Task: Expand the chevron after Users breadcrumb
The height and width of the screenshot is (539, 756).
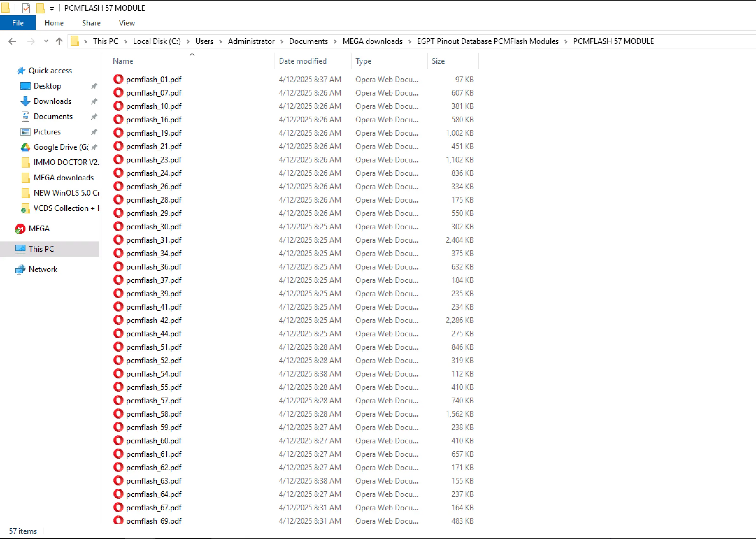Action: 221,41
